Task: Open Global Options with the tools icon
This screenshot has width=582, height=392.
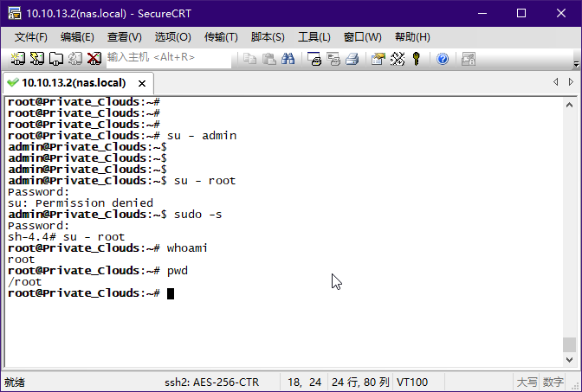Action: click(398, 59)
